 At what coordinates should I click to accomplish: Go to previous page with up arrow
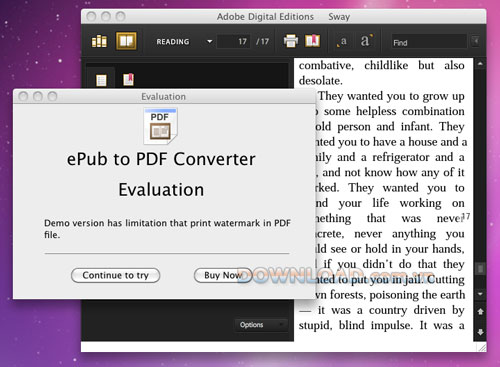coord(480,312)
